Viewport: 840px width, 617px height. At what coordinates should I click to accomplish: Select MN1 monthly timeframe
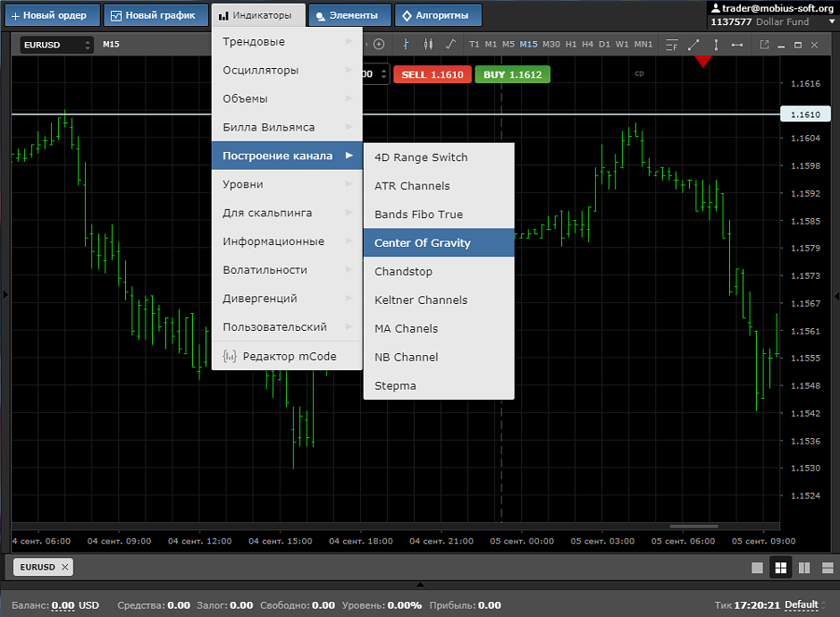[x=643, y=45]
